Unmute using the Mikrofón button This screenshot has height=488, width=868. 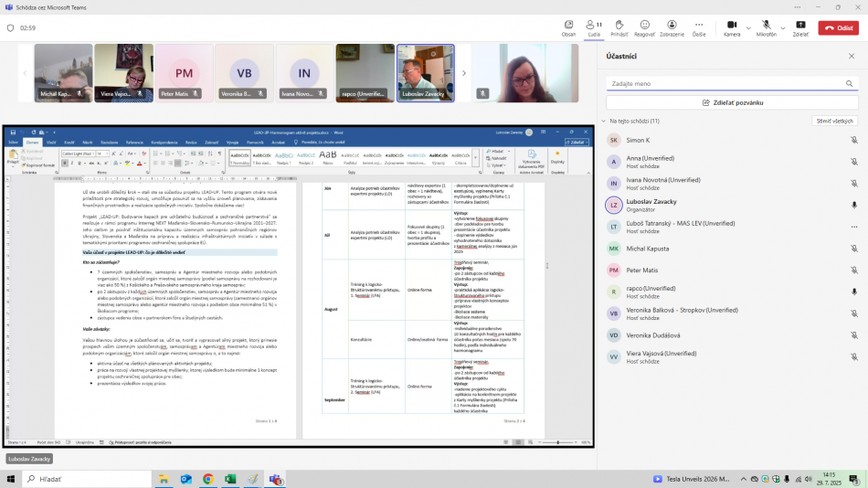767,27
